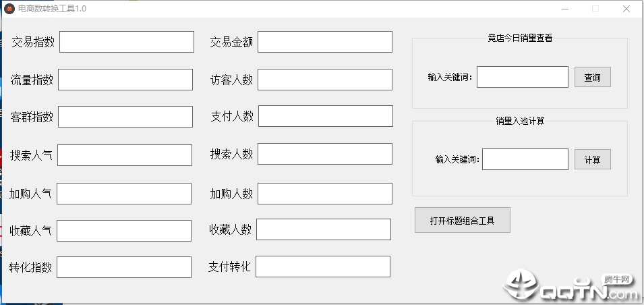Focus the 交易金额 input field
The height and width of the screenshot is (305, 644).
click(325, 42)
